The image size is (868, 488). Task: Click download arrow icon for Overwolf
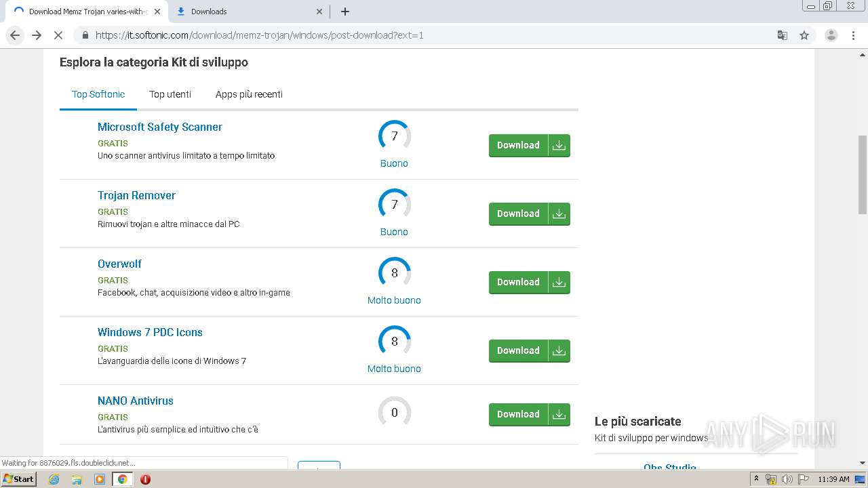(559, 282)
